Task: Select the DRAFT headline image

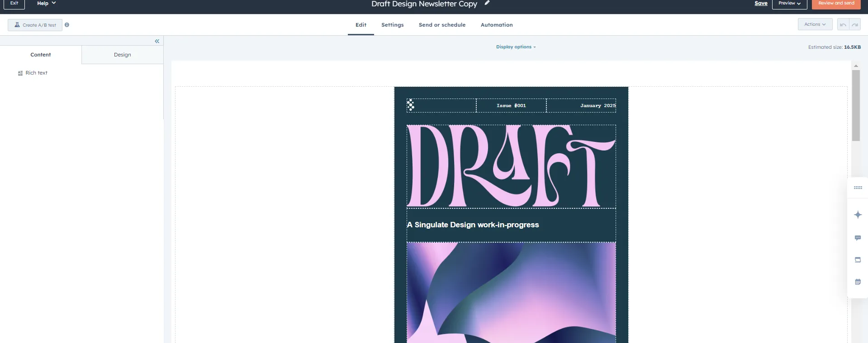Action: point(511,166)
